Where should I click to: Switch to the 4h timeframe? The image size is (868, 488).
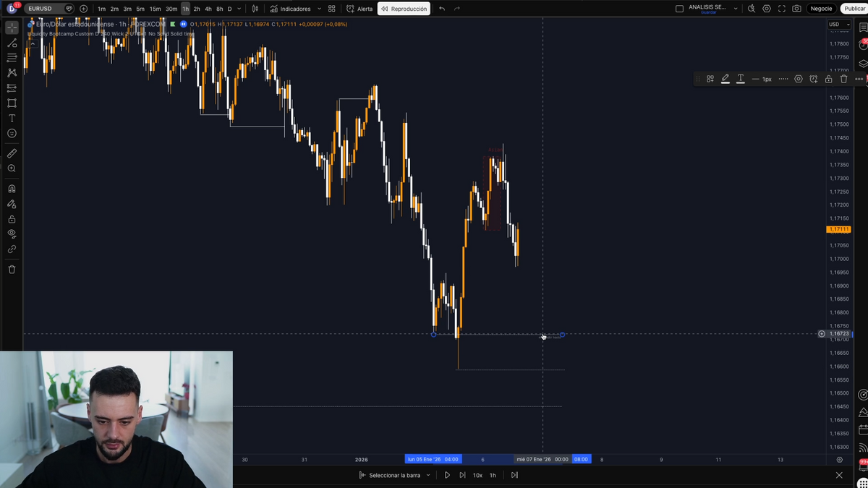coord(208,9)
